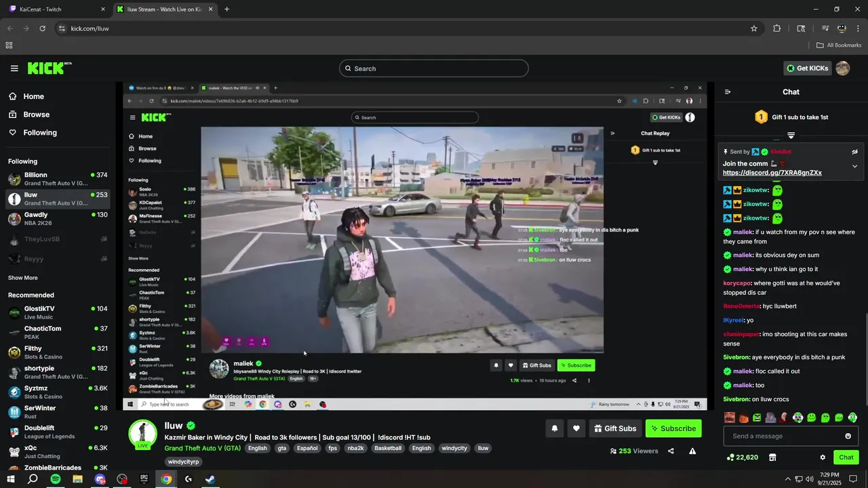This screenshot has width=868, height=488.
Task: Toggle follow heart for lluw
Action: (x=576, y=428)
